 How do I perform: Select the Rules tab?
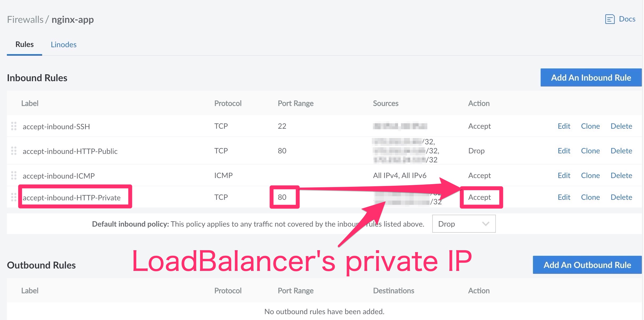24,44
